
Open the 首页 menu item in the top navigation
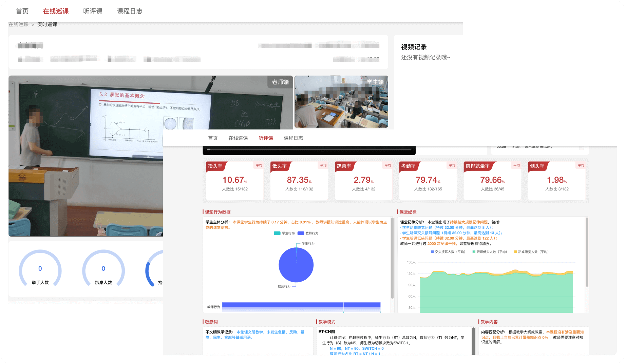pos(22,11)
